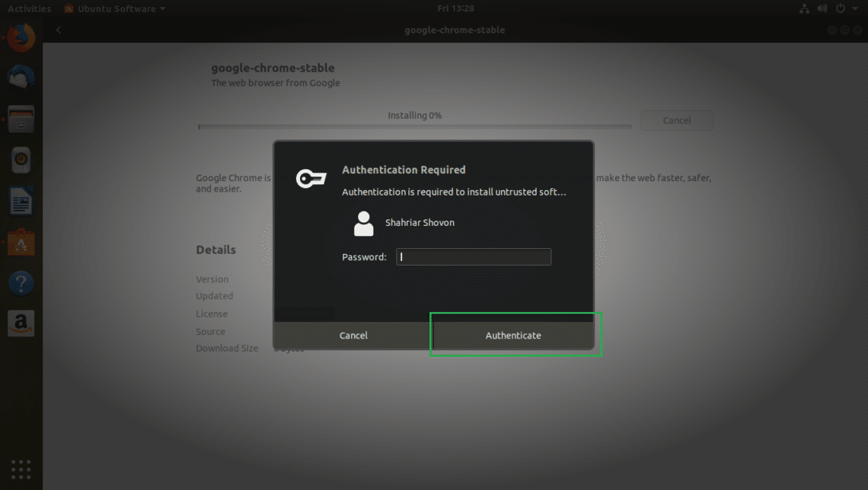The width and height of the screenshot is (868, 490).
Task: Open LibreOffice Writer from the dock
Action: coord(21,201)
